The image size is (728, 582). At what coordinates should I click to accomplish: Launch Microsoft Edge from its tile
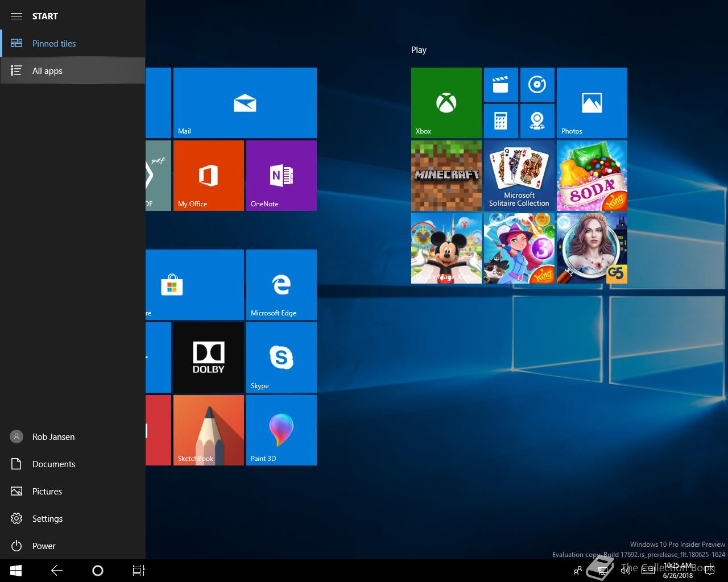(281, 284)
